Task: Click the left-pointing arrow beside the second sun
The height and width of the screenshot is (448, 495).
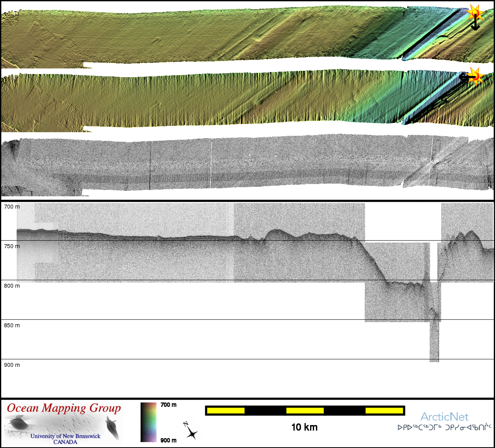Action: pyautogui.click(x=464, y=78)
